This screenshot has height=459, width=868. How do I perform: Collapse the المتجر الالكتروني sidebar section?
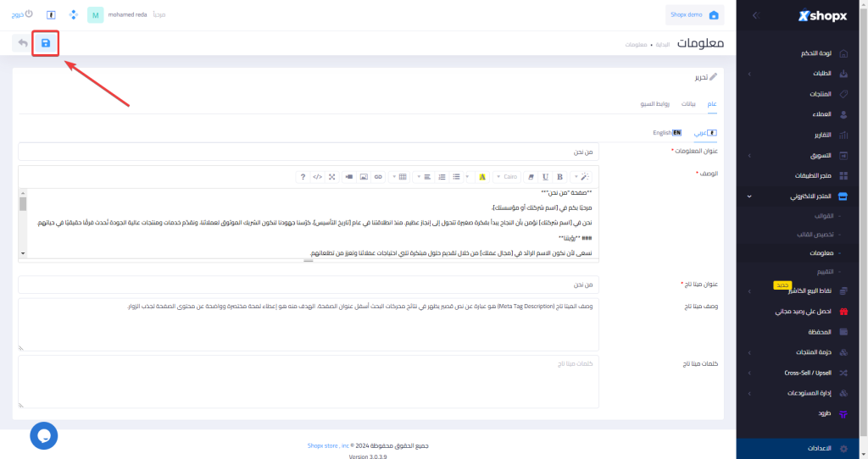(x=797, y=196)
